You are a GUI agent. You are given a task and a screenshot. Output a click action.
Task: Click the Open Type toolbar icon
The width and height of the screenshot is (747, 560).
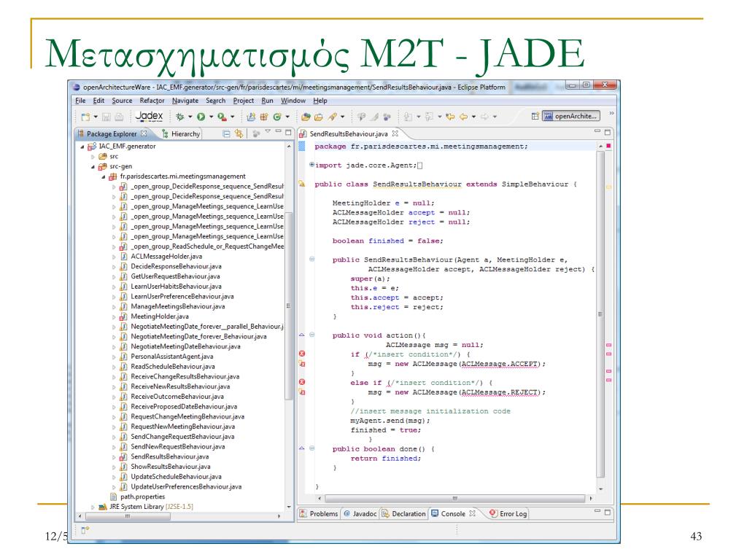tap(306, 117)
